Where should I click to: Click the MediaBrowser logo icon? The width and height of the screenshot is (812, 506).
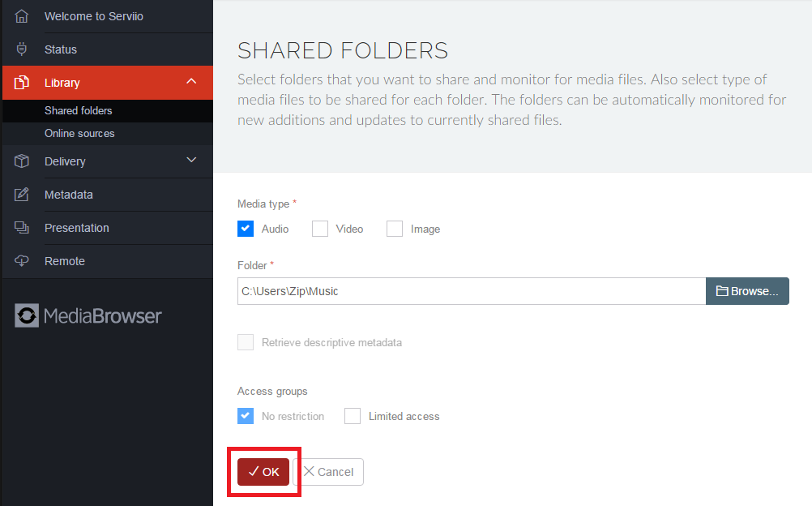pyautogui.click(x=27, y=315)
